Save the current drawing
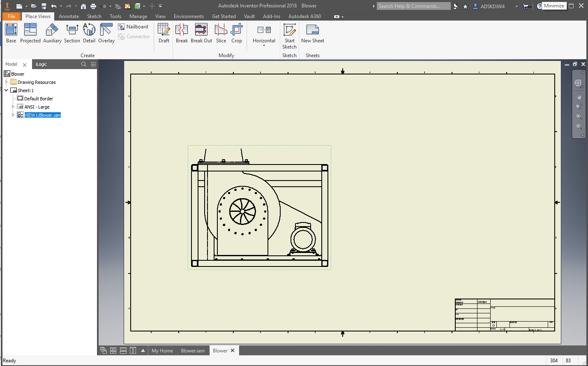 click(44, 6)
